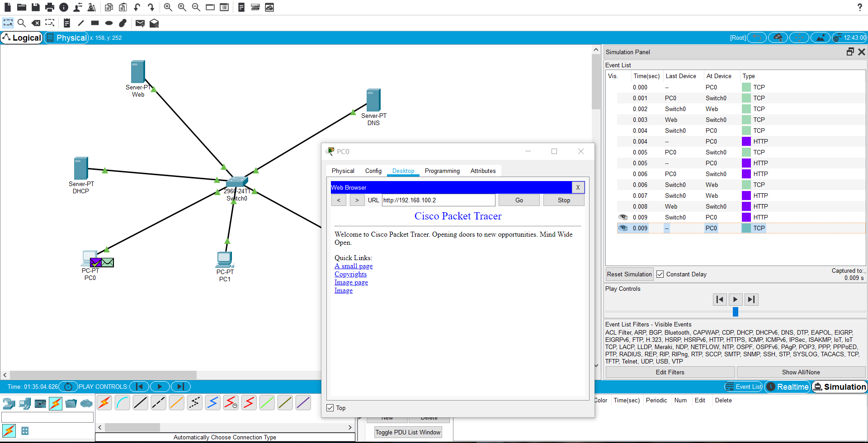Select the Inspect magnifier tool
This screenshot has height=443, width=868.
(x=22, y=23)
